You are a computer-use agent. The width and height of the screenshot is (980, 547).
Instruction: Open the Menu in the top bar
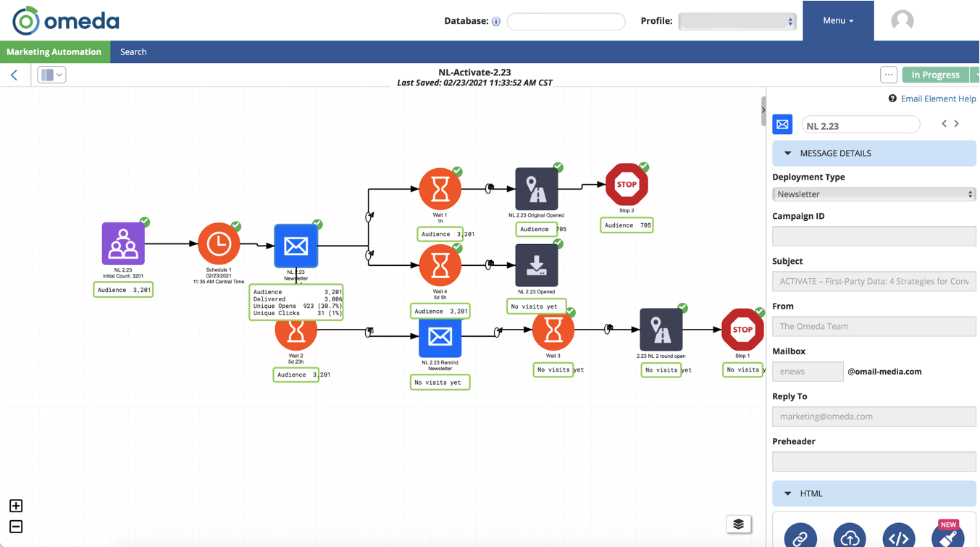coord(837,20)
